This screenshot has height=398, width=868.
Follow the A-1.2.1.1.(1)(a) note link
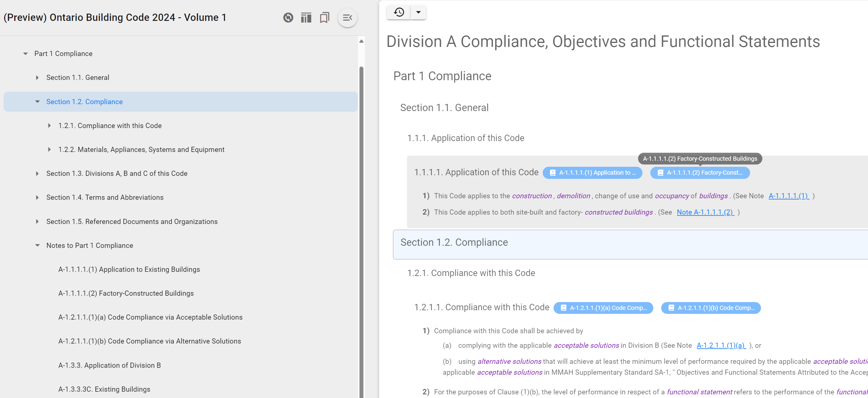[721, 345]
